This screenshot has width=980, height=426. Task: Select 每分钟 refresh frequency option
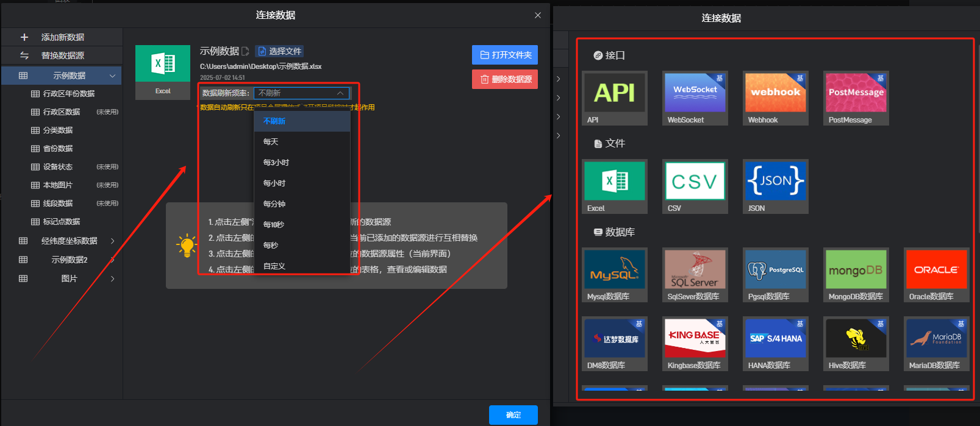(x=302, y=204)
